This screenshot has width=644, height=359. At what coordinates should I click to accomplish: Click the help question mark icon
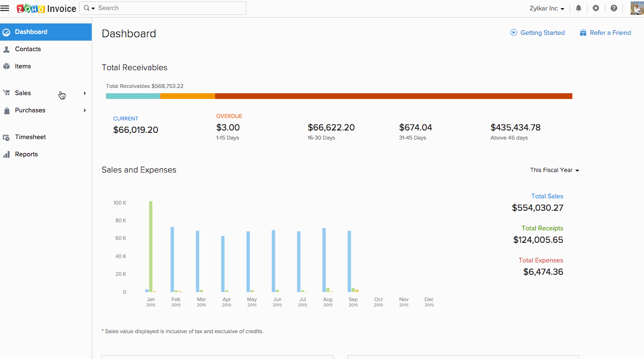(x=614, y=8)
